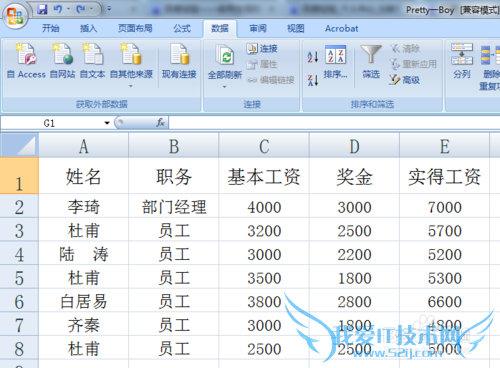
Task: Select the cell with value 3200
Action: pos(264,230)
